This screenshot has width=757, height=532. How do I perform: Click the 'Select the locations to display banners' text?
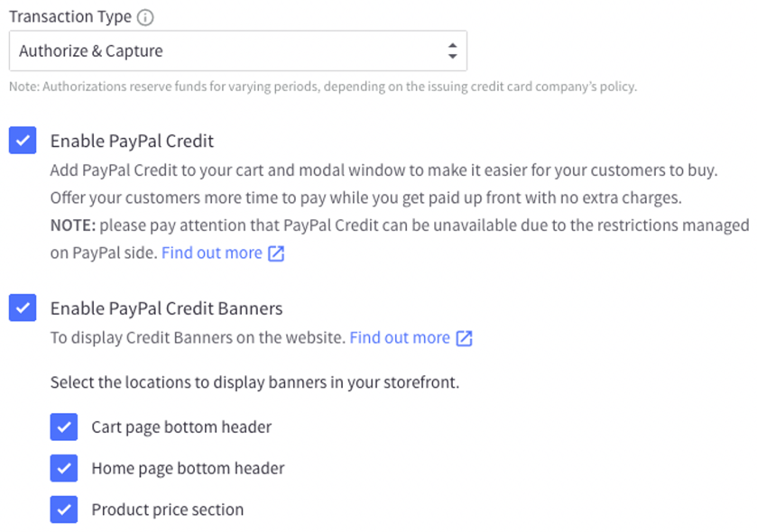coord(254,382)
